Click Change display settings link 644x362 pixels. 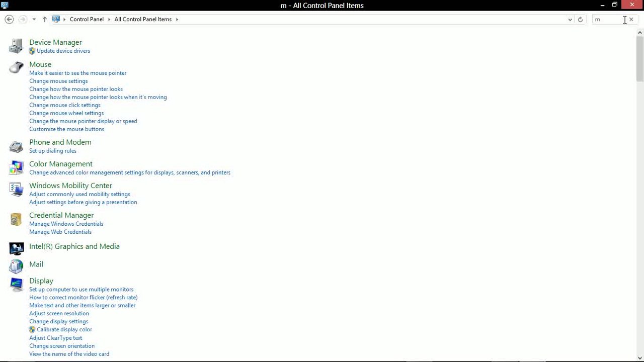pyautogui.click(x=59, y=322)
